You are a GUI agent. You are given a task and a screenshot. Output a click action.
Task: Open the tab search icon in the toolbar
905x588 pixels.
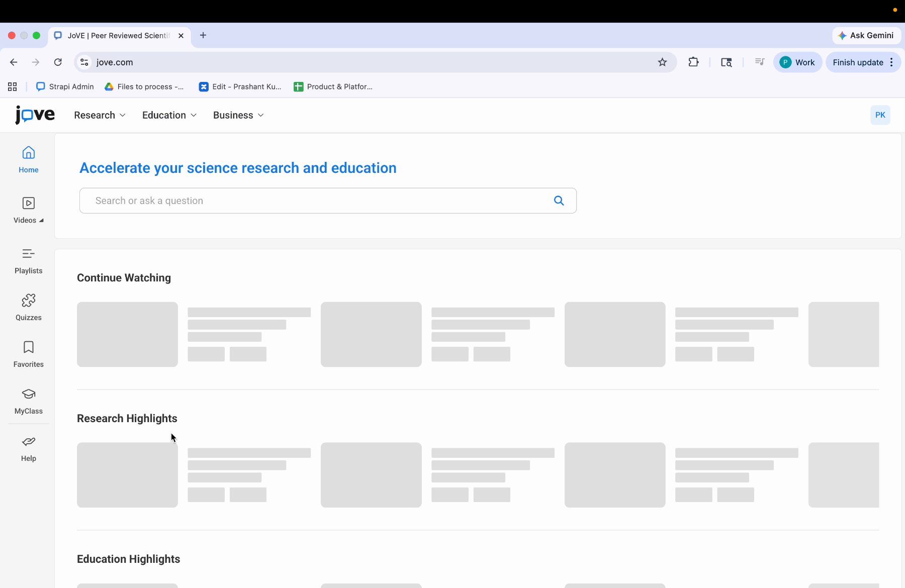coord(727,62)
